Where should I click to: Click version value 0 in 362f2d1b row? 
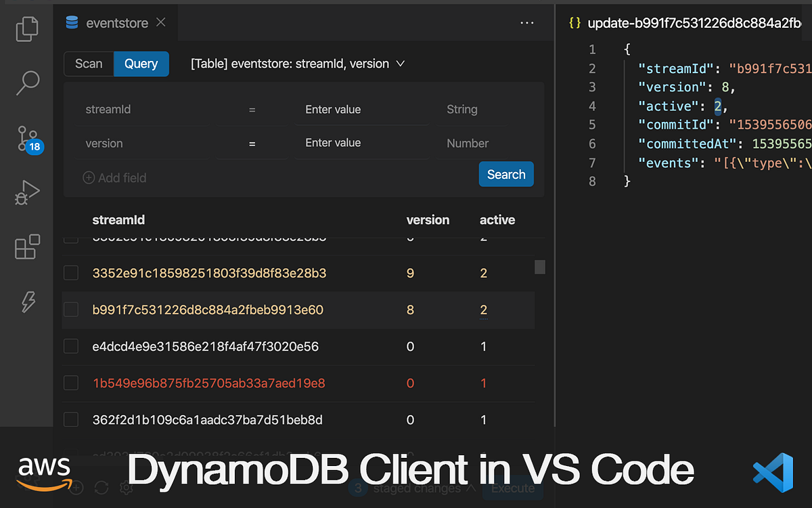click(x=410, y=419)
